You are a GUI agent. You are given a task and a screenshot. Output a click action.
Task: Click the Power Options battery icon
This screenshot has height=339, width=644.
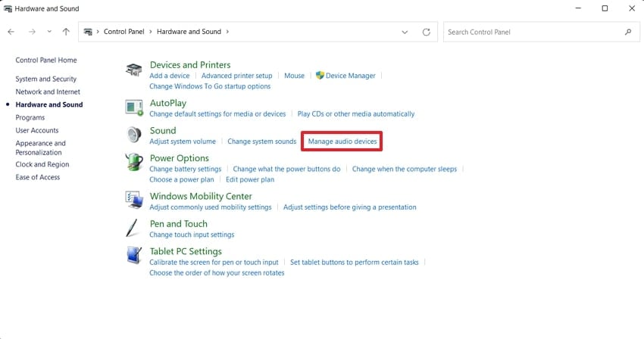pyautogui.click(x=133, y=163)
